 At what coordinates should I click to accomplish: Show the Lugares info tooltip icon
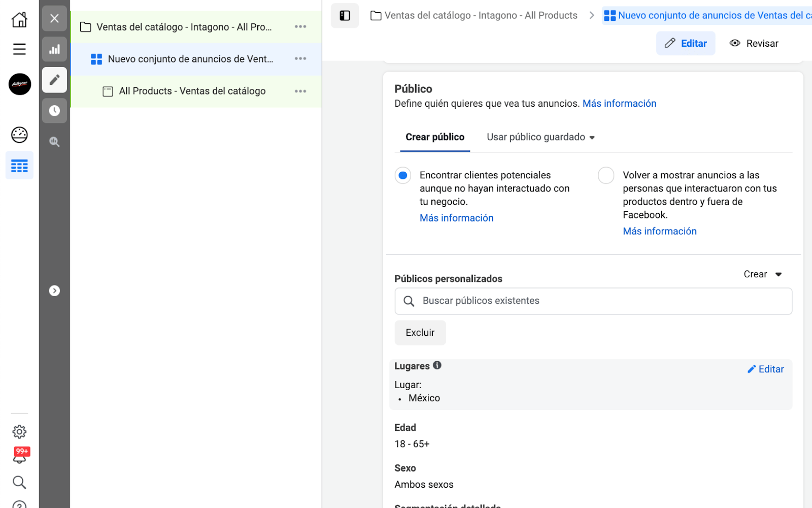click(x=437, y=365)
